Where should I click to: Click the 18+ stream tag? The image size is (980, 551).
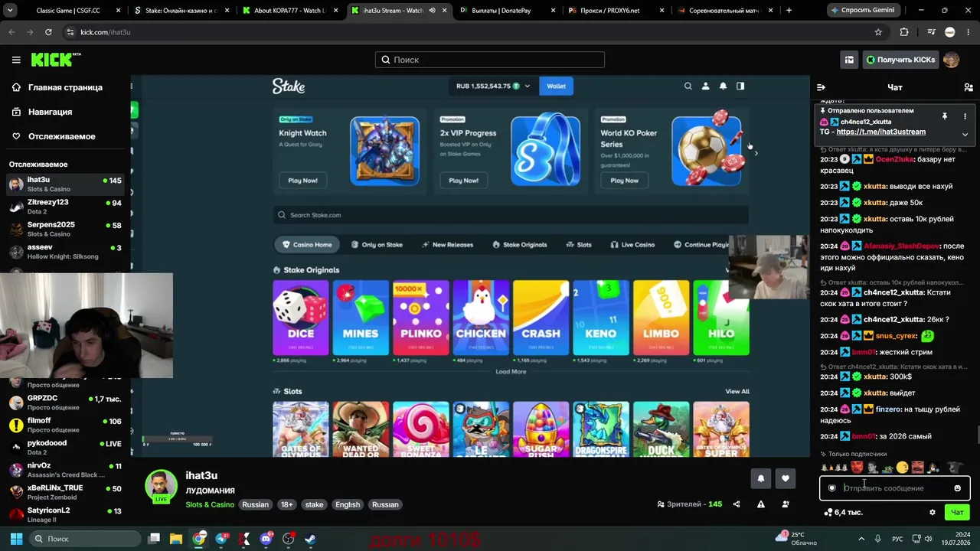tap(286, 504)
